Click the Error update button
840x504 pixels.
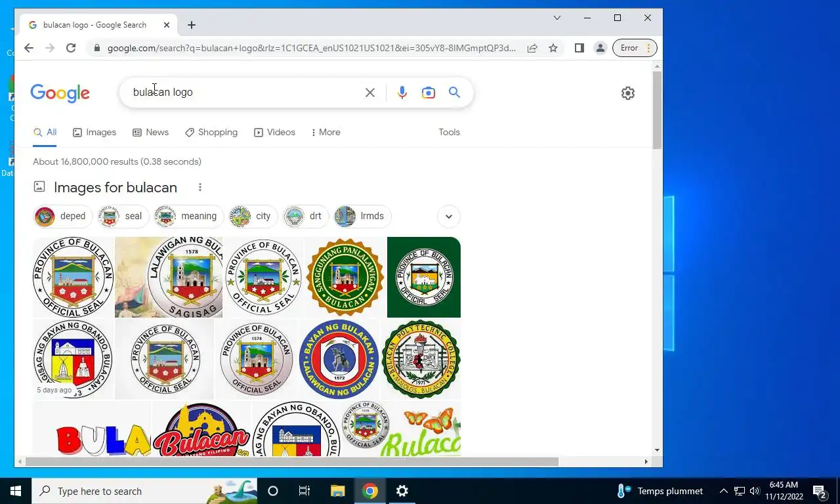pos(635,48)
